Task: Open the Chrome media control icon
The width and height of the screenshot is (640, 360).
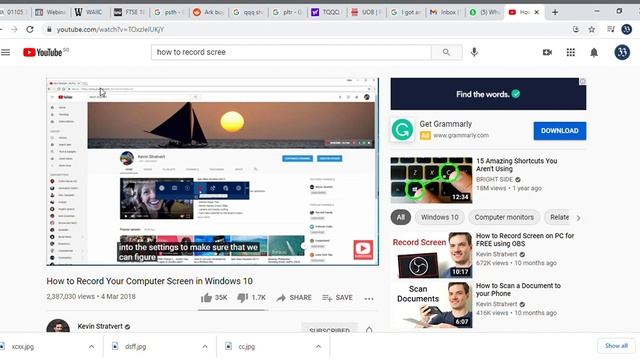Action: (611, 29)
